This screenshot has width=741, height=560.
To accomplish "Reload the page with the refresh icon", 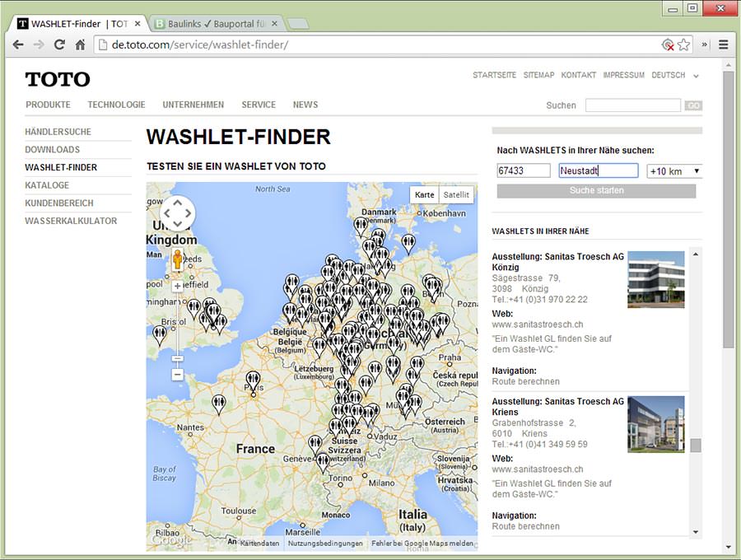I will point(59,45).
